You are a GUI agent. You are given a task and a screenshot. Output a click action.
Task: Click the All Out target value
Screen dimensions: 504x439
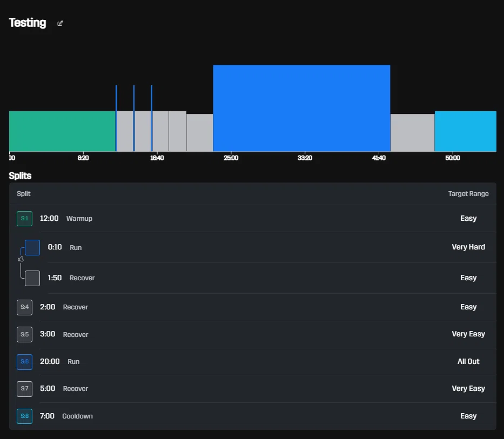click(468, 362)
